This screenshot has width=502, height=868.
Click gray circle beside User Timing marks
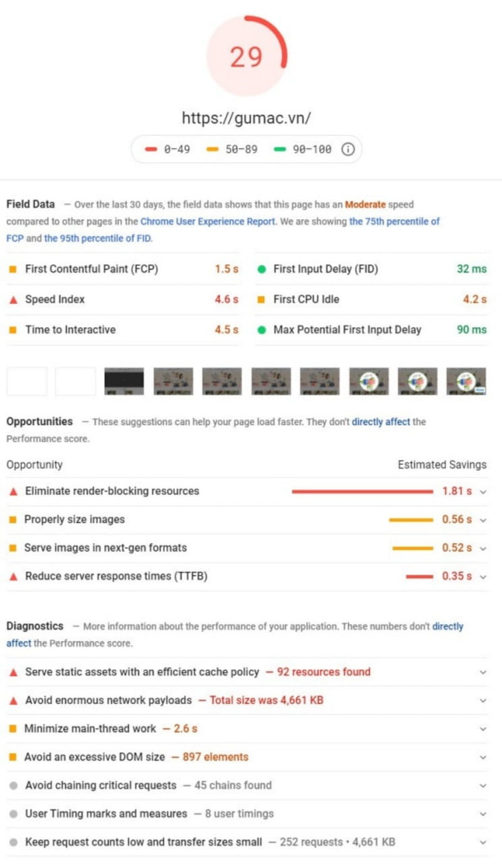pos(13,814)
